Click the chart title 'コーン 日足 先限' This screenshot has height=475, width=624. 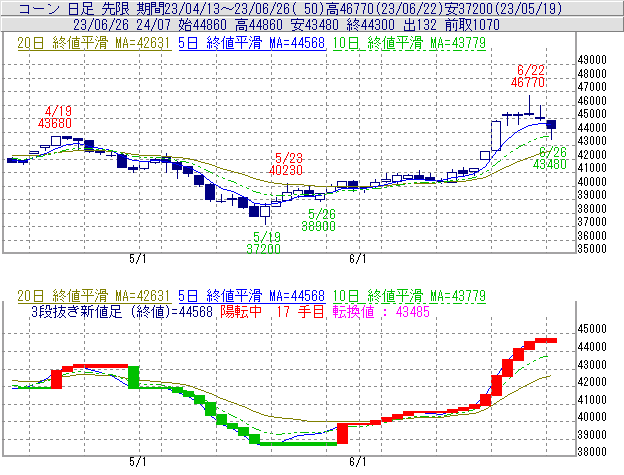tap(75, 8)
